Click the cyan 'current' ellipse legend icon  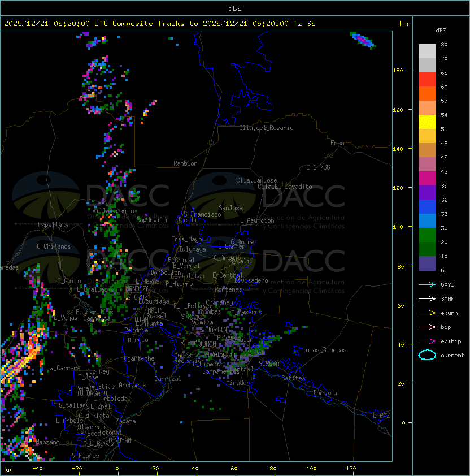coord(427,355)
